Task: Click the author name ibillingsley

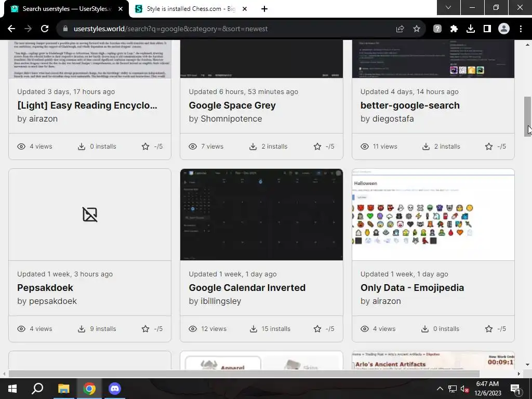Action: [x=220, y=301]
